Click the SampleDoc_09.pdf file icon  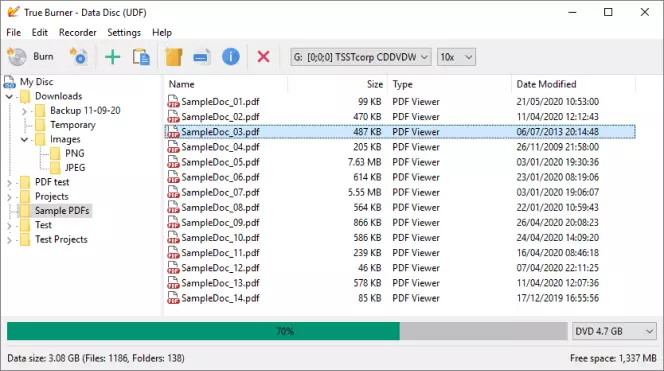click(173, 222)
